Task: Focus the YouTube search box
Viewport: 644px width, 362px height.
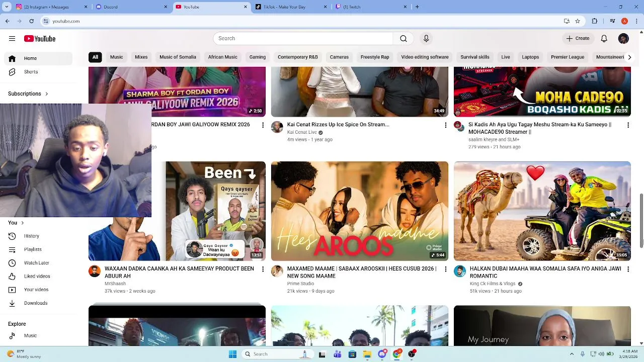Action: pyautogui.click(x=303, y=39)
